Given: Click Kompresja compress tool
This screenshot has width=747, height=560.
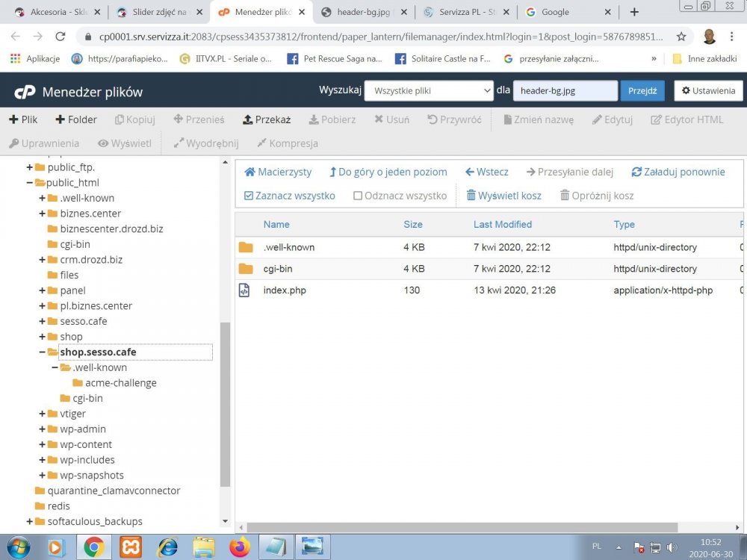Looking at the screenshot, I should pyautogui.click(x=288, y=143).
